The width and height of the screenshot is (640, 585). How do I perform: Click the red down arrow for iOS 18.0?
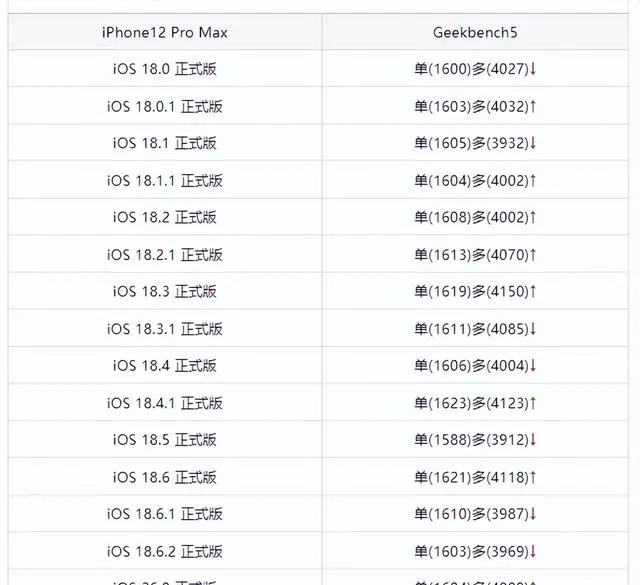pos(533,69)
